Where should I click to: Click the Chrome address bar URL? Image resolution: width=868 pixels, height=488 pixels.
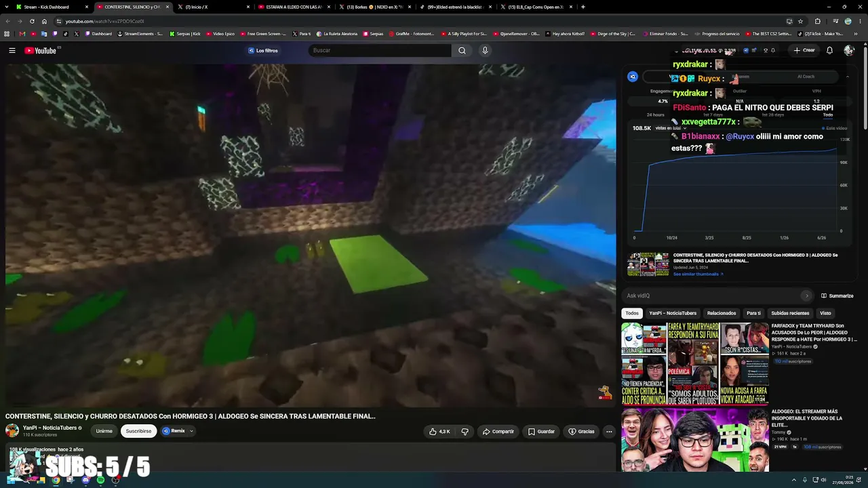(x=104, y=21)
